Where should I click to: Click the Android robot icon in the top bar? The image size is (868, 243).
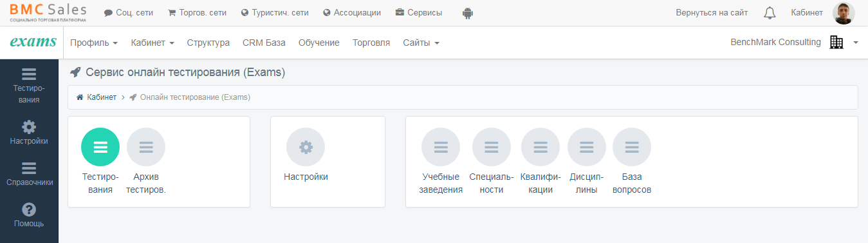coord(468,13)
